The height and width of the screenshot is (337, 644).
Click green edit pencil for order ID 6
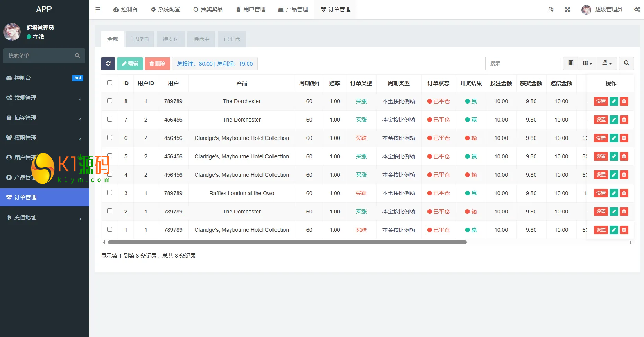[x=614, y=138]
